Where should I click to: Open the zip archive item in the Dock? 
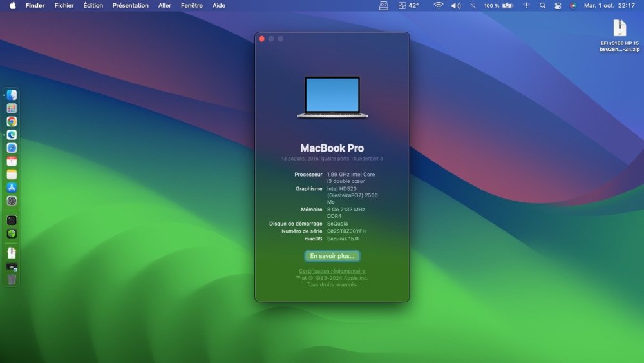pyautogui.click(x=12, y=253)
